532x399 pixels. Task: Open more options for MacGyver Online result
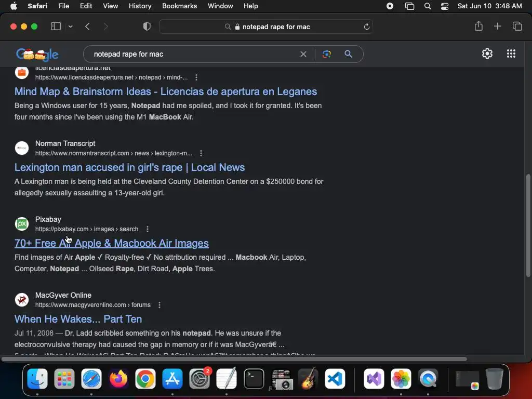(159, 305)
